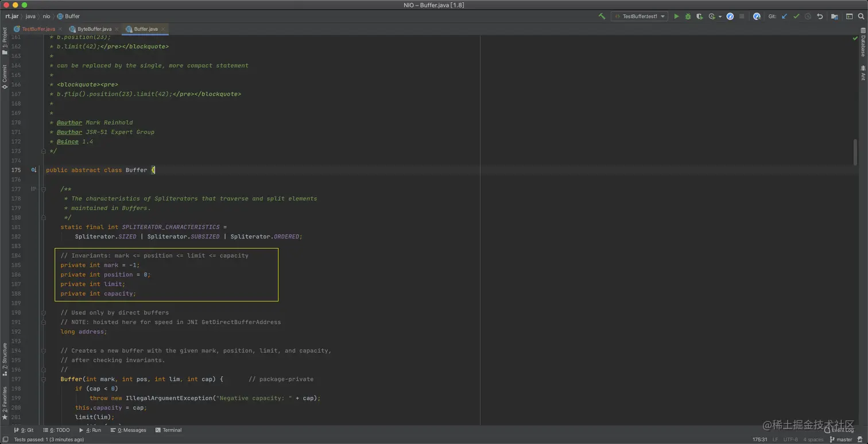Click run-anything window icon
The height and width of the screenshot is (444, 868).
[849, 17]
